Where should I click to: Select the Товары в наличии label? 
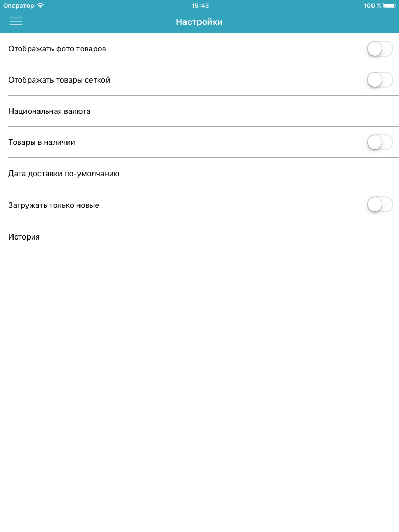click(x=42, y=142)
